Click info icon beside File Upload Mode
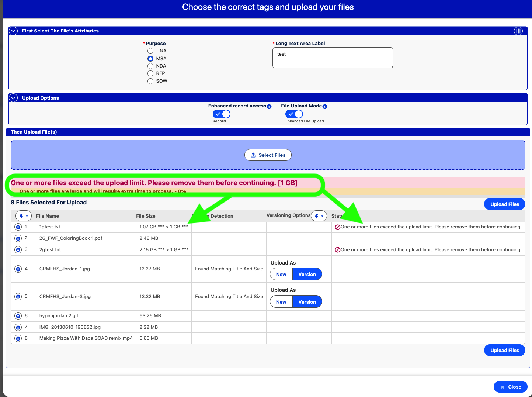This screenshot has width=532, height=397. pos(325,107)
